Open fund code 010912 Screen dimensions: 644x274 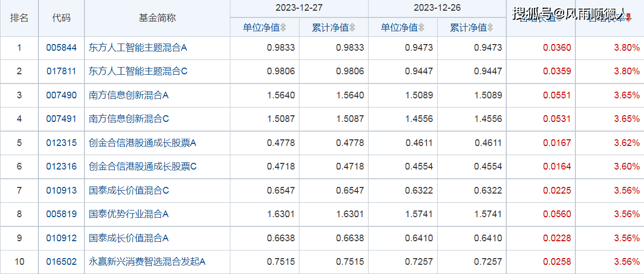61,238
